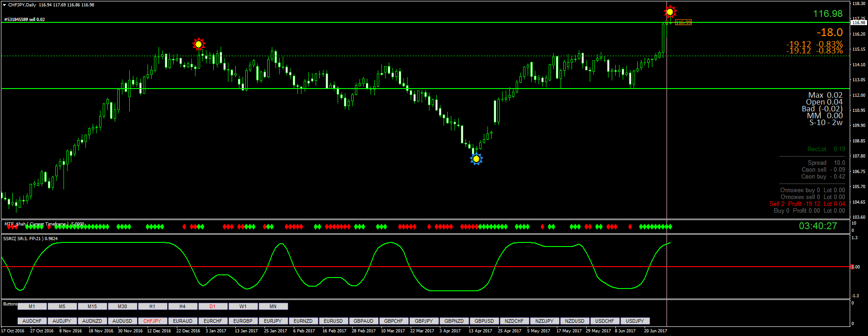868x336 pixels.
Task: Switch to the M30 timeframe
Action: pyautogui.click(x=122, y=306)
